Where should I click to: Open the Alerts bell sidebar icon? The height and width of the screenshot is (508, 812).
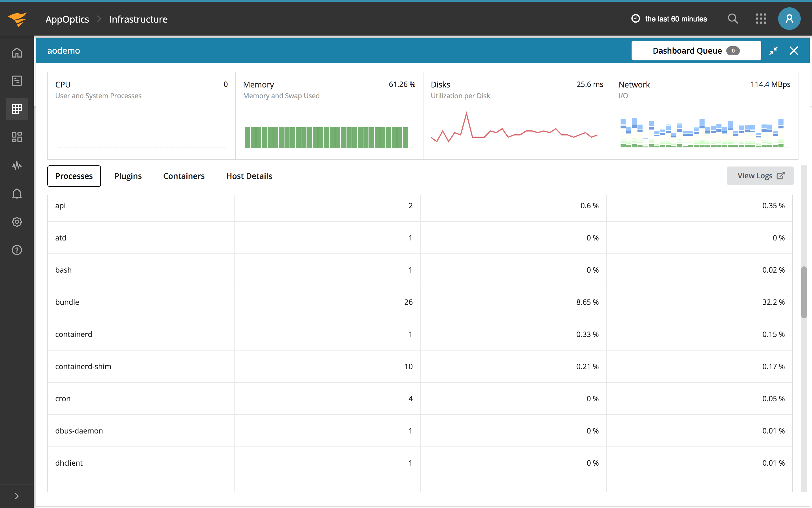(x=17, y=194)
